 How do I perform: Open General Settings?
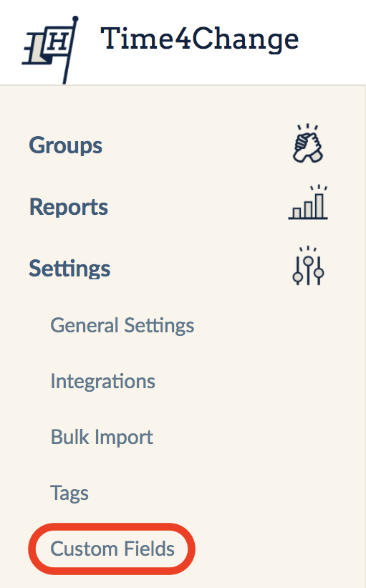122,325
